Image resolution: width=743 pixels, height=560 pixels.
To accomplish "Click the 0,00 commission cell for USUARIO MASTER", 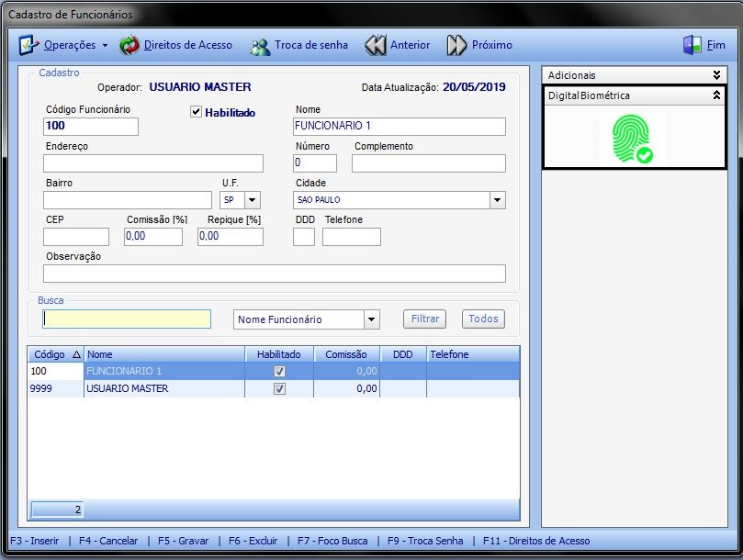I will coord(346,388).
